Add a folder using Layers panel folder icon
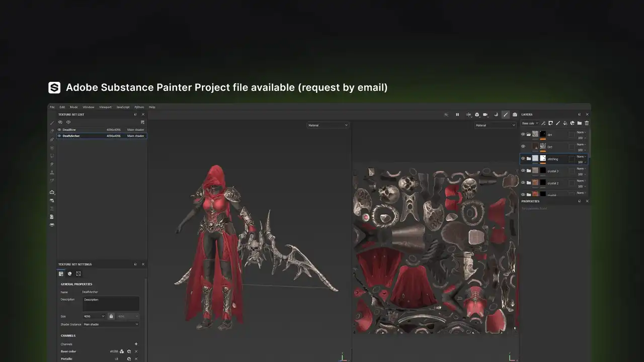The height and width of the screenshot is (362, 644). [x=580, y=123]
